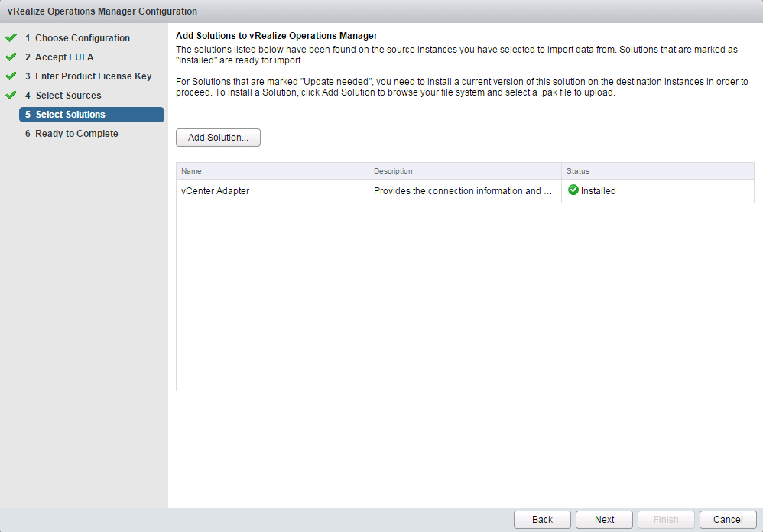763x532 pixels.
Task: Go to Next wizard step
Action: [x=604, y=519]
